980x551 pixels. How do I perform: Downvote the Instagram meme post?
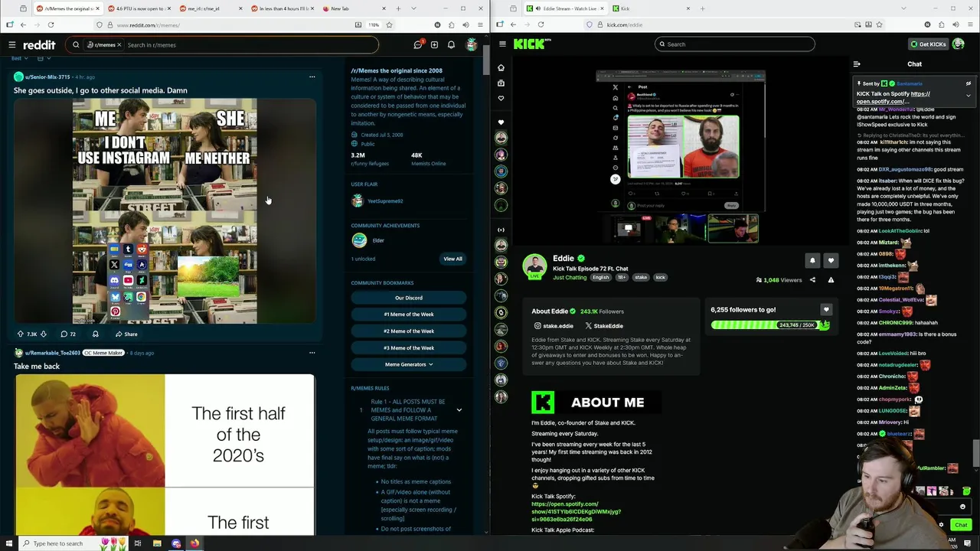[43, 334]
